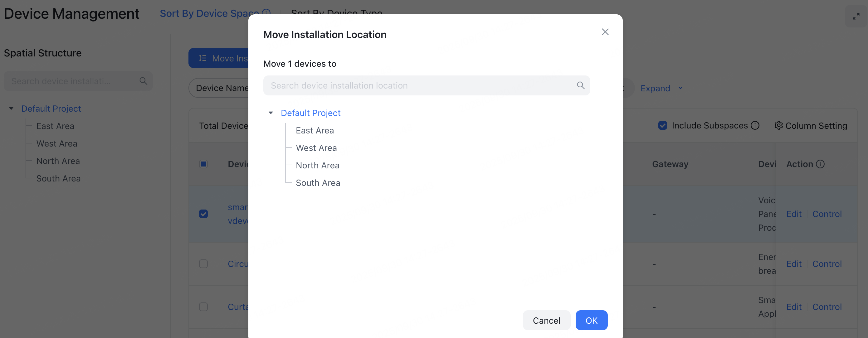
Task: Click the fullscreen expand arrows icon
Action: pos(856,16)
